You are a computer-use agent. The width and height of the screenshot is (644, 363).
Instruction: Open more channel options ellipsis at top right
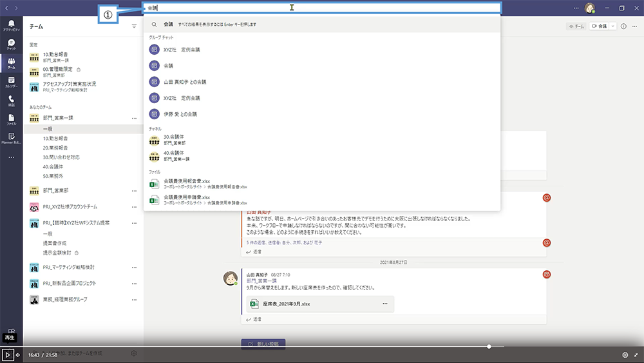tap(634, 26)
